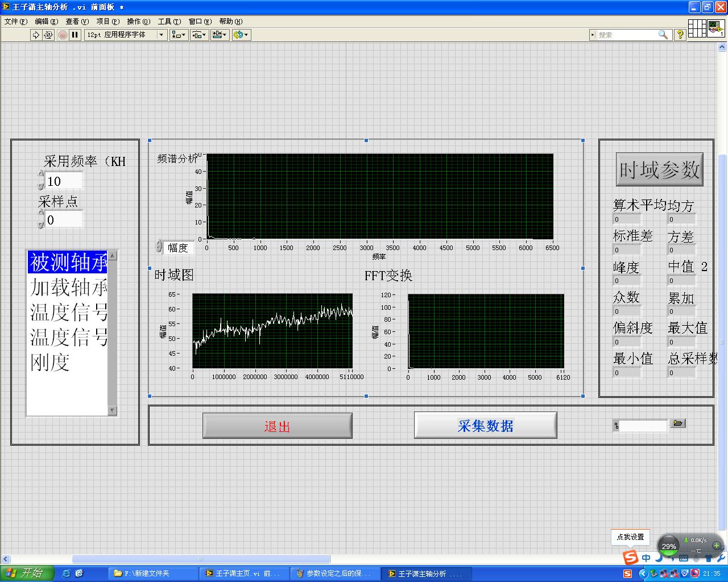Click the Windows 开始 Start button
Image resolution: width=728 pixels, height=582 pixels.
[x=27, y=573]
